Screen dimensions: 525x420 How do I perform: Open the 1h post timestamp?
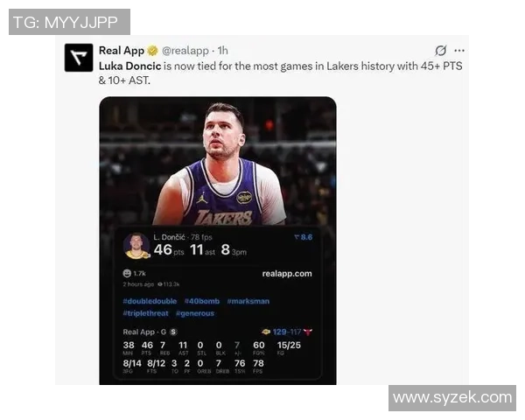(x=222, y=51)
